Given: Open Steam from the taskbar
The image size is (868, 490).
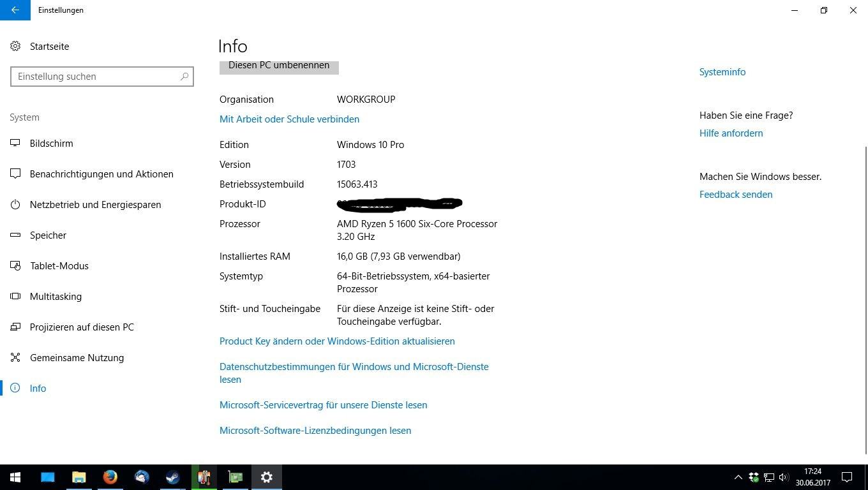Looking at the screenshot, I should click(x=172, y=477).
